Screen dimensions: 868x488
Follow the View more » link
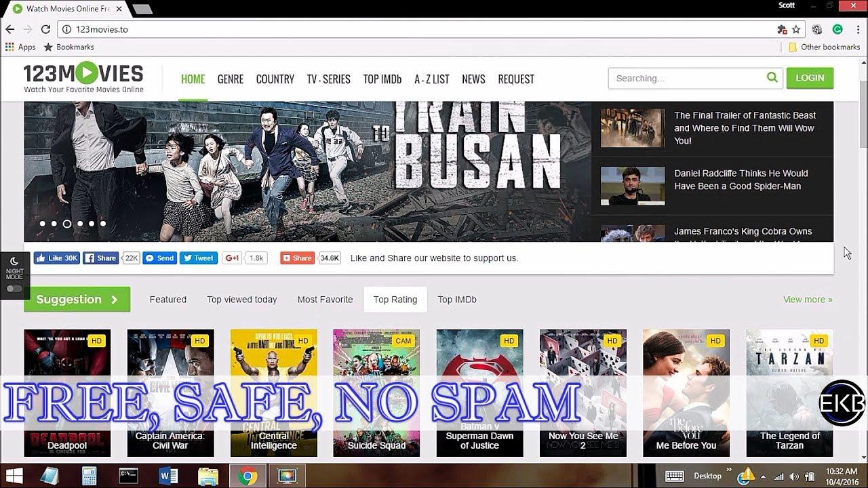pyautogui.click(x=808, y=299)
